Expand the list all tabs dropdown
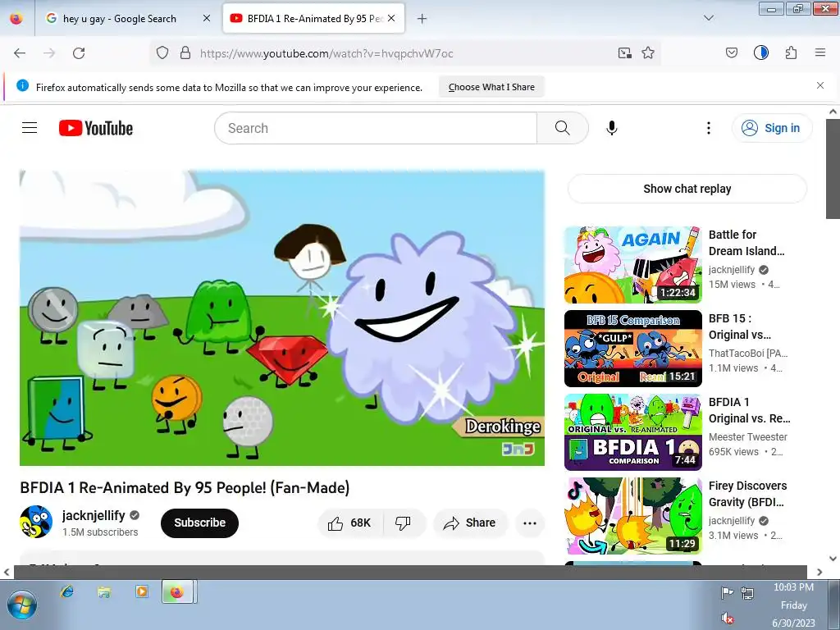The height and width of the screenshot is (630, 840). pyautogui.click(x=709, y=18)
